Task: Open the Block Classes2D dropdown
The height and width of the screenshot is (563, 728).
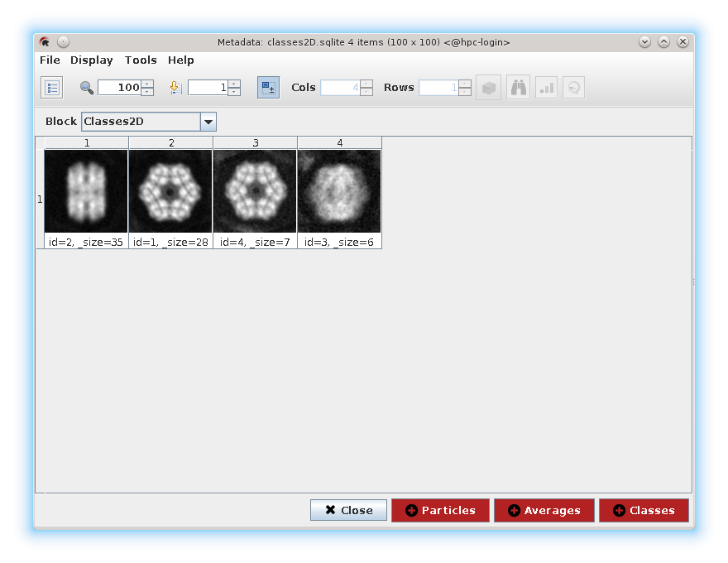Action: (x=149, y=122)
